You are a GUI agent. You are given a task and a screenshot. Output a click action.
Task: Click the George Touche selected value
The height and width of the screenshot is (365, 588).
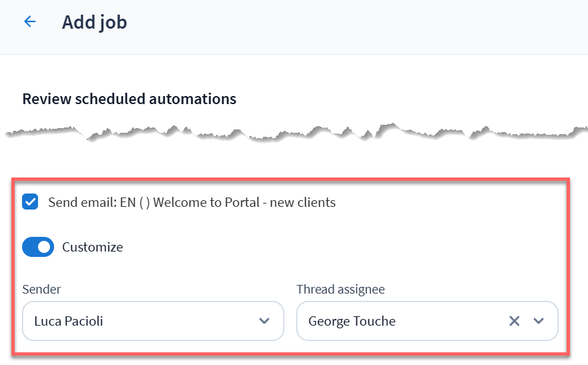click(352, 321)
